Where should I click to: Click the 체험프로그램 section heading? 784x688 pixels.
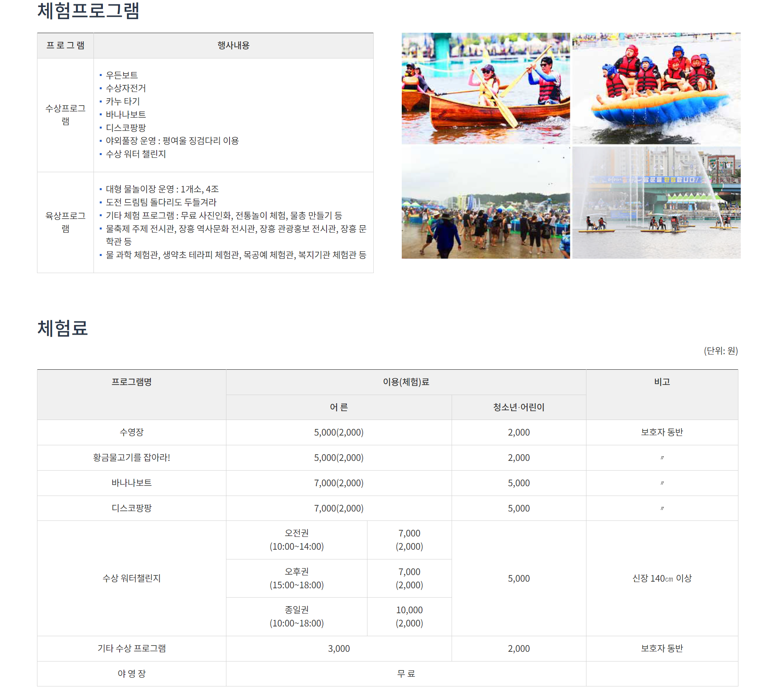click(x=88, y=11)
